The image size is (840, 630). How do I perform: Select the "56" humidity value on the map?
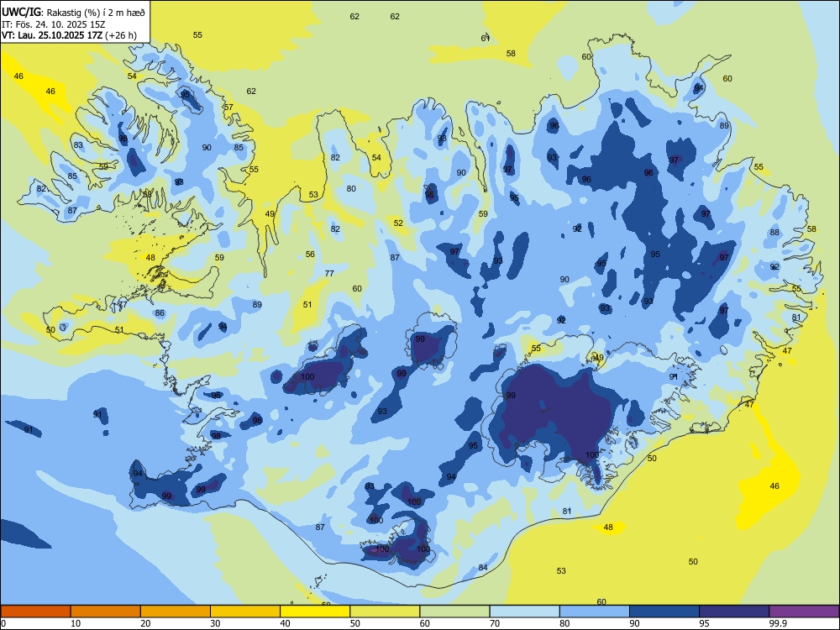click(x=310, y=254)
